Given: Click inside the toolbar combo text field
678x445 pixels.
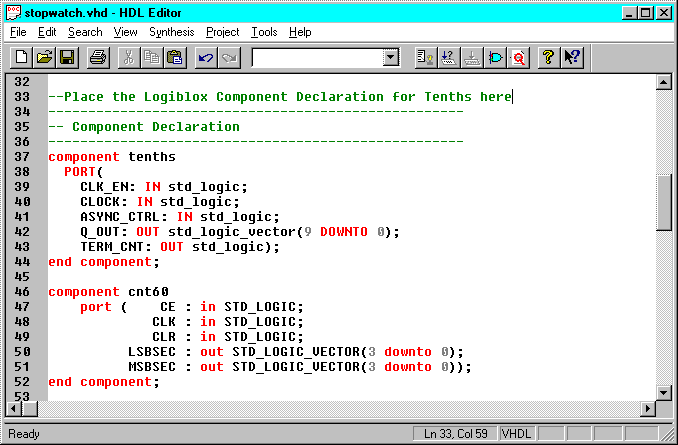Looking at the screenshot, I should pos(318,58).
